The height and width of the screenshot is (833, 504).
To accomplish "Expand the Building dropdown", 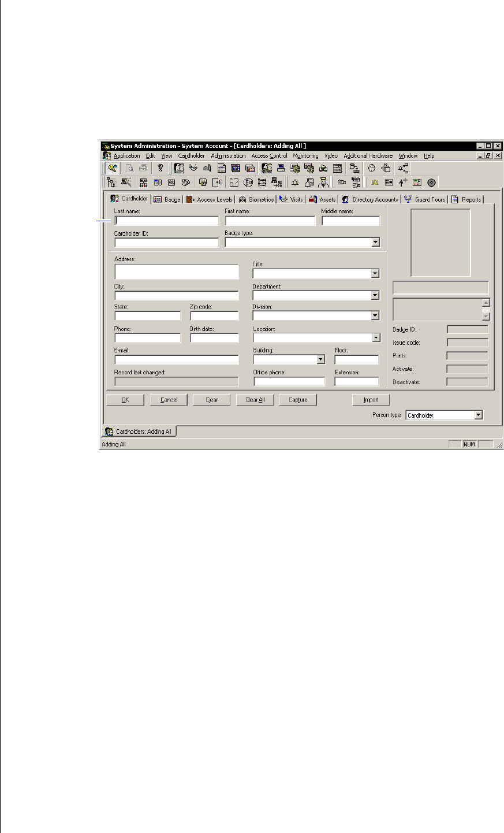I will coord(320,359).
